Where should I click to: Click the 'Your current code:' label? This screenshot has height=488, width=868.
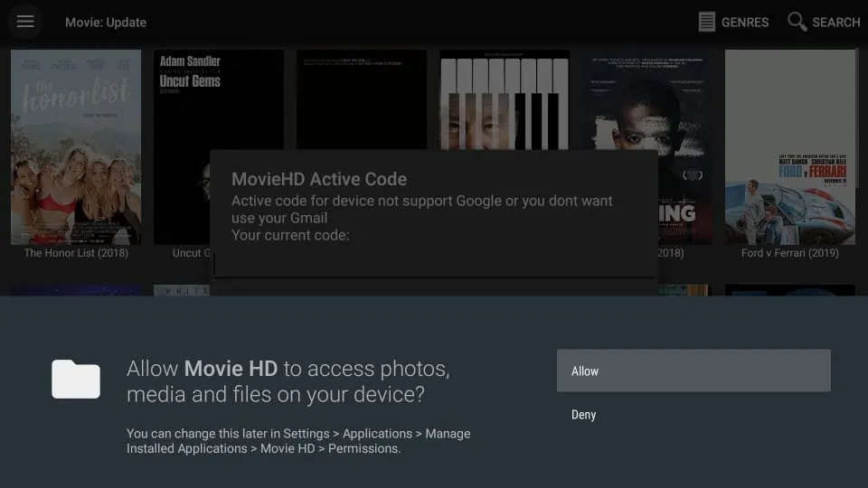pos(290,235)
